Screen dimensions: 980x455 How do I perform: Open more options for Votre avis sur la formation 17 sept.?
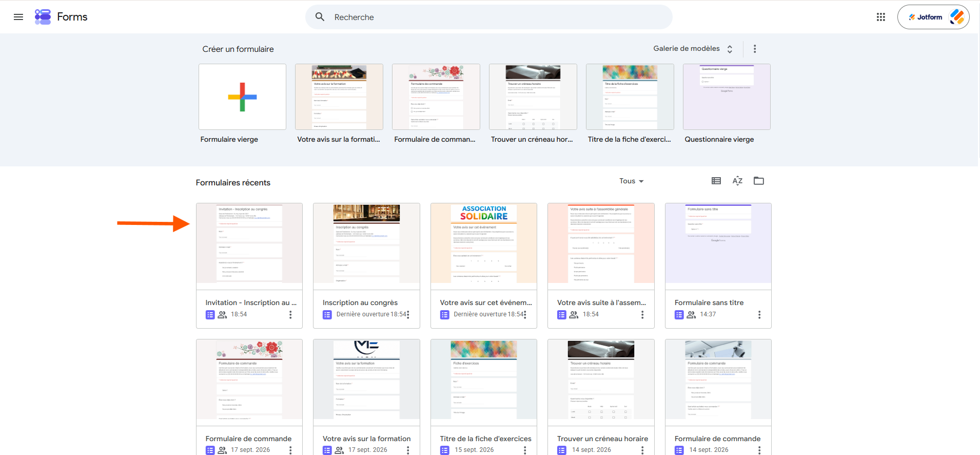pyautogui.click(x=408, y=450)
